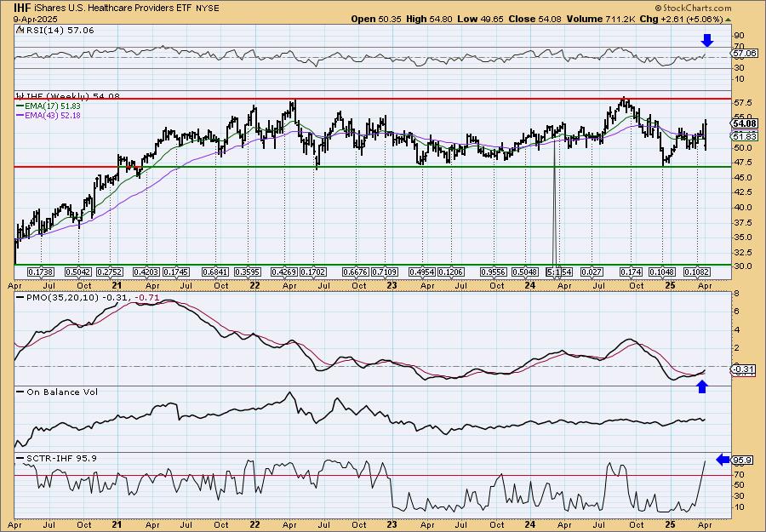Click the 0.1082 dividend marker

(x=697, y=272)
